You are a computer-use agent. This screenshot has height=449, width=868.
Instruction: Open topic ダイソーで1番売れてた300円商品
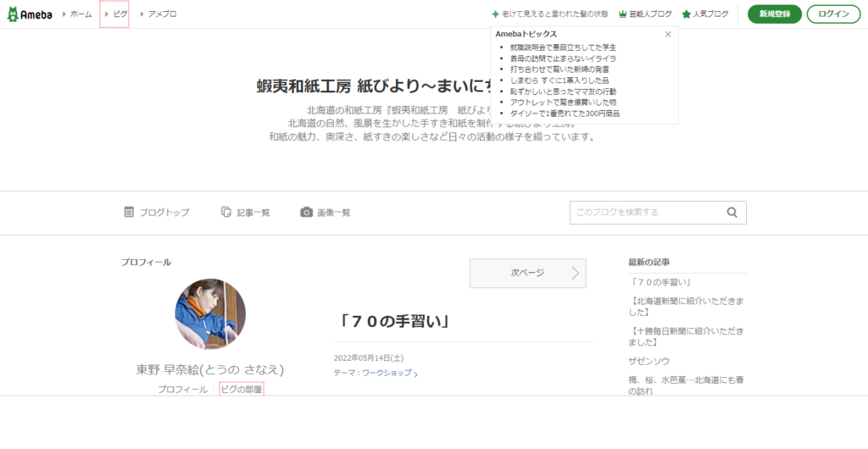pyautogui.click(x=565, y=114)
